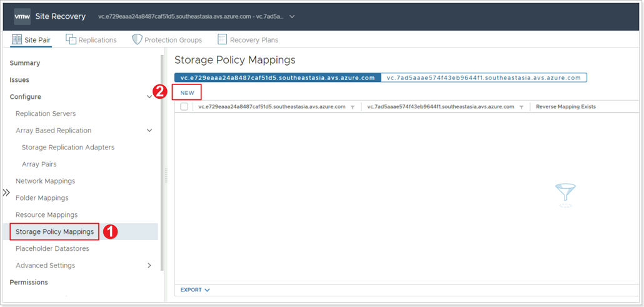
Task: Select Array Based Replication item
Action: tap(53, 130)
